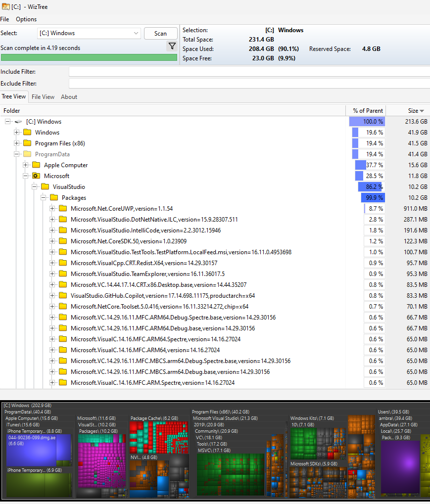Expand the Windows folder

(17, 133)
